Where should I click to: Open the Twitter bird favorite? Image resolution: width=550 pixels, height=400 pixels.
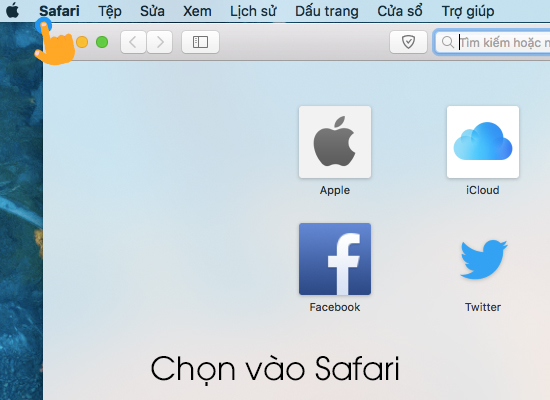pyautogui.click(x=483, y=259)
